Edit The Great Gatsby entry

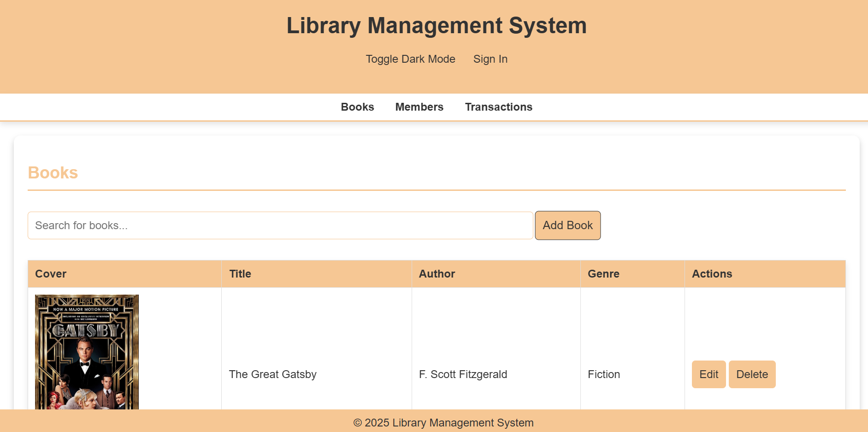coord(709,374)
